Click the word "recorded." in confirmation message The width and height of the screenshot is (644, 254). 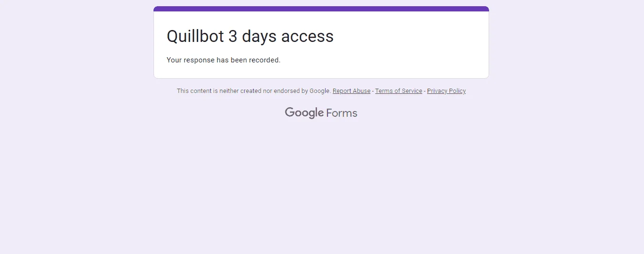265,60
